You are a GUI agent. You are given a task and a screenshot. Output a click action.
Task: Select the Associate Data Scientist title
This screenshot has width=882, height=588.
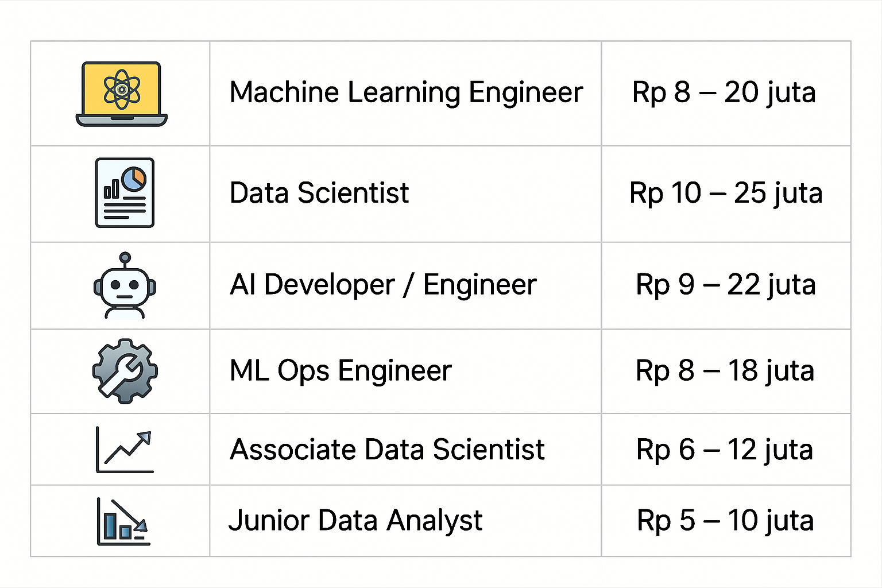pyautogui.click(x=387, y=450)
